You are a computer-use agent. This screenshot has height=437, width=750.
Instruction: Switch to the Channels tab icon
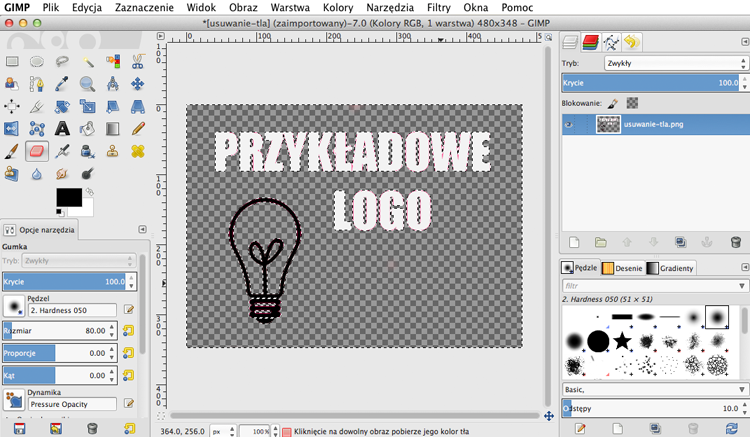pyautogui.click(x=591, y=43)
